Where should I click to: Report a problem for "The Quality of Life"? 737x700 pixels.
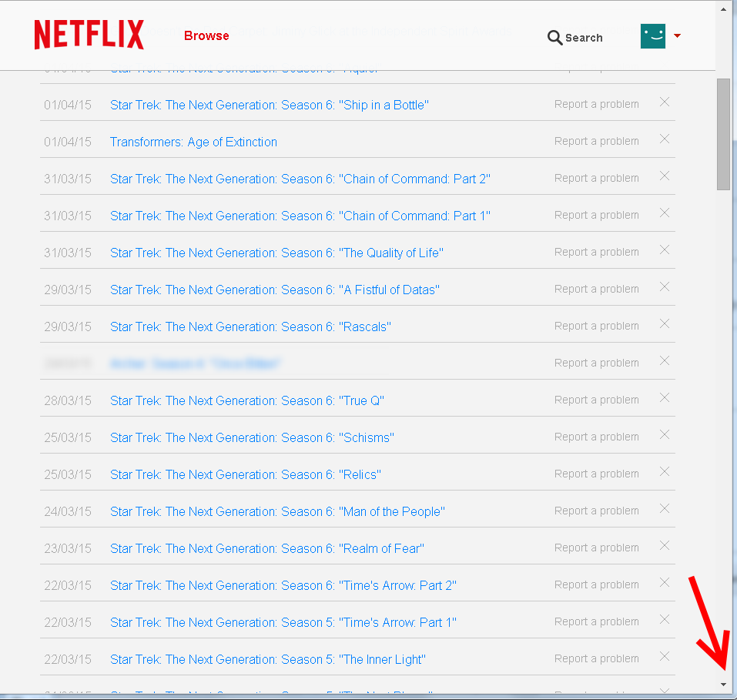point(597,252)
